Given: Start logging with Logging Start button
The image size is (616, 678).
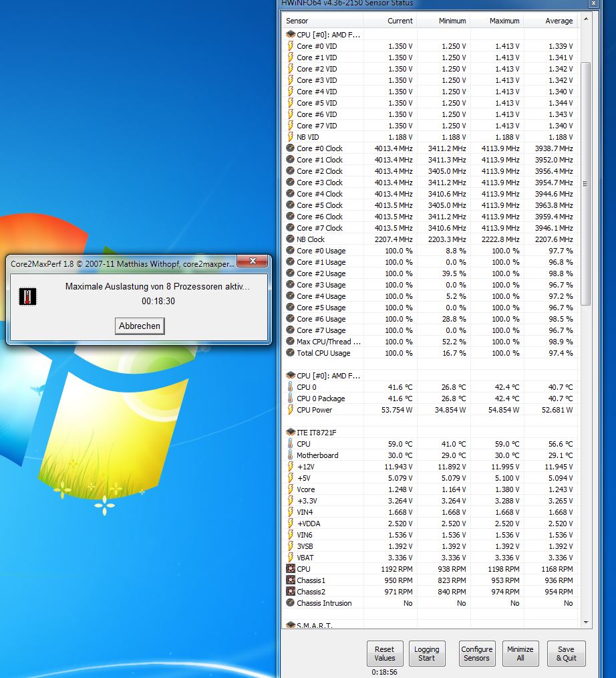Looking at the screenshot, I should [426, 653].
